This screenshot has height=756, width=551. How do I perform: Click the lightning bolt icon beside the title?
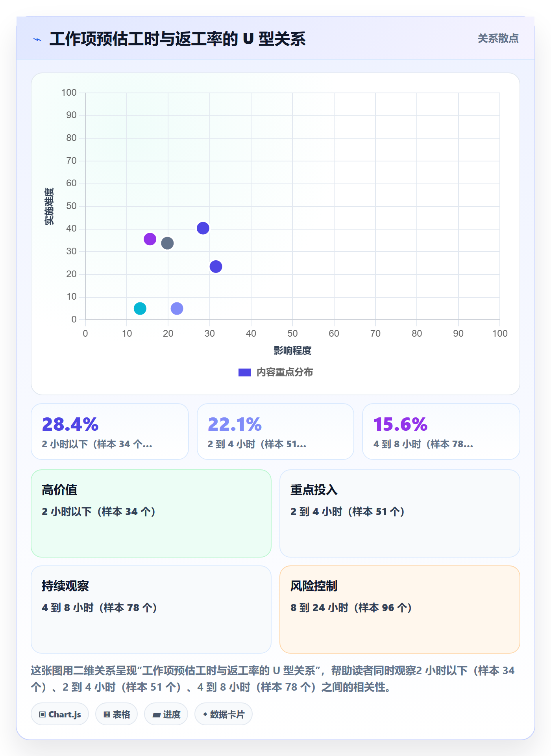(x=37, y=39)
